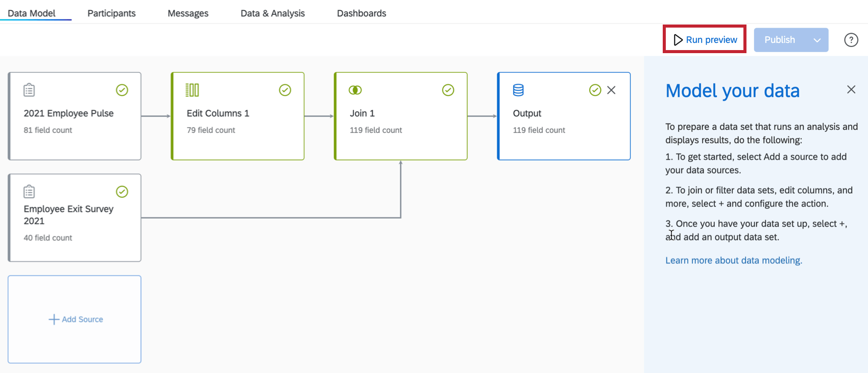Close the Model your data panel

click(x=851, y=90)
